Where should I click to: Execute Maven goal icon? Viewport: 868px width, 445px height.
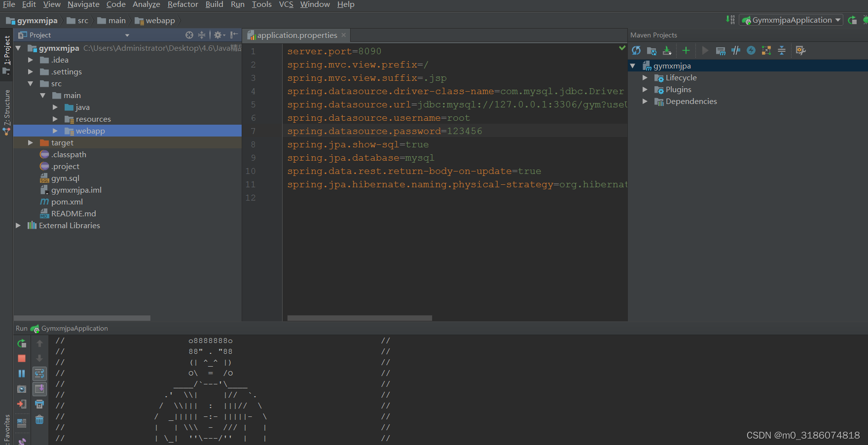(721, 50)
